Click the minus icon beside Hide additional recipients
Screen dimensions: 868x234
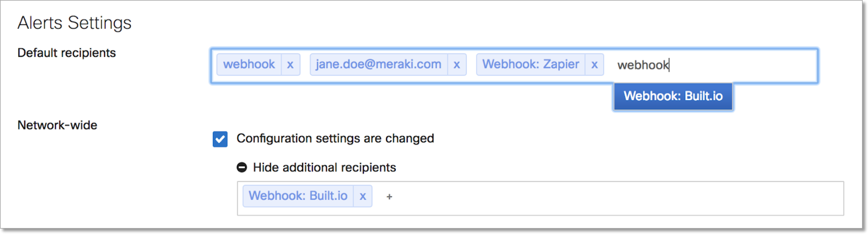(x=241, y=167)
